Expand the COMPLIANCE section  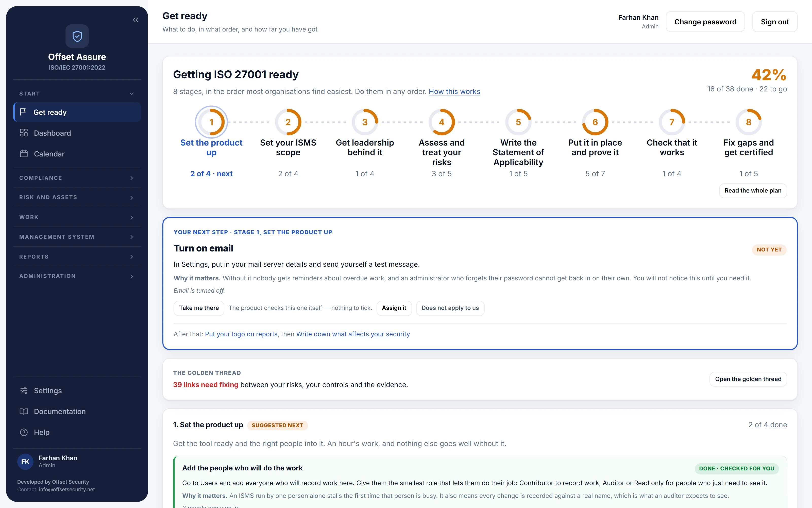point(77,178)
